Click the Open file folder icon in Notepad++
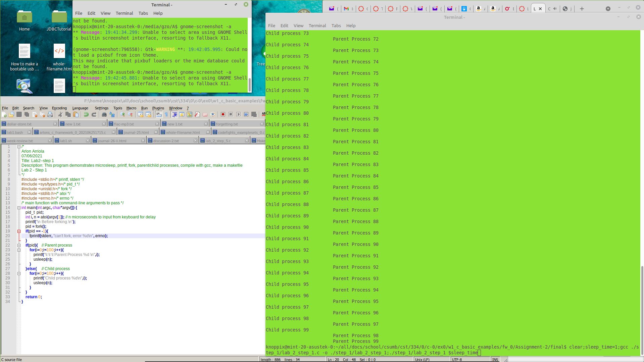The width and height of the screenshot is (644, 362). pyautogui.click(x=11, y=115)
